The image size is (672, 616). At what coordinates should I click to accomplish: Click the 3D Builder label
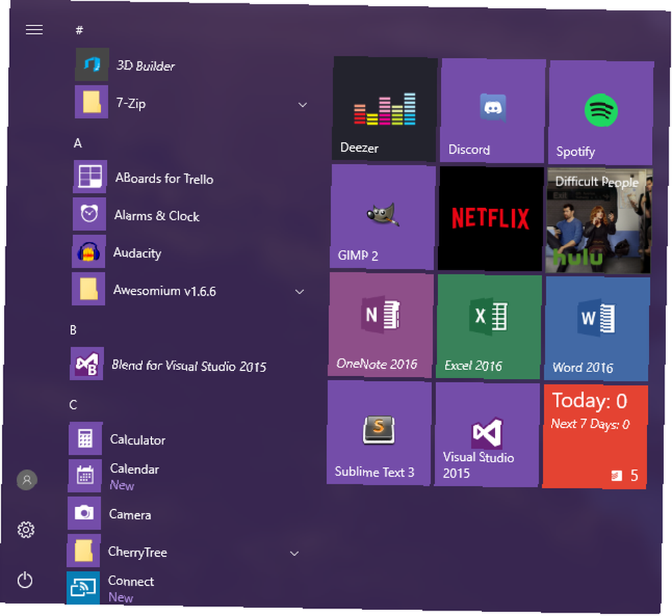click(146, 66)
